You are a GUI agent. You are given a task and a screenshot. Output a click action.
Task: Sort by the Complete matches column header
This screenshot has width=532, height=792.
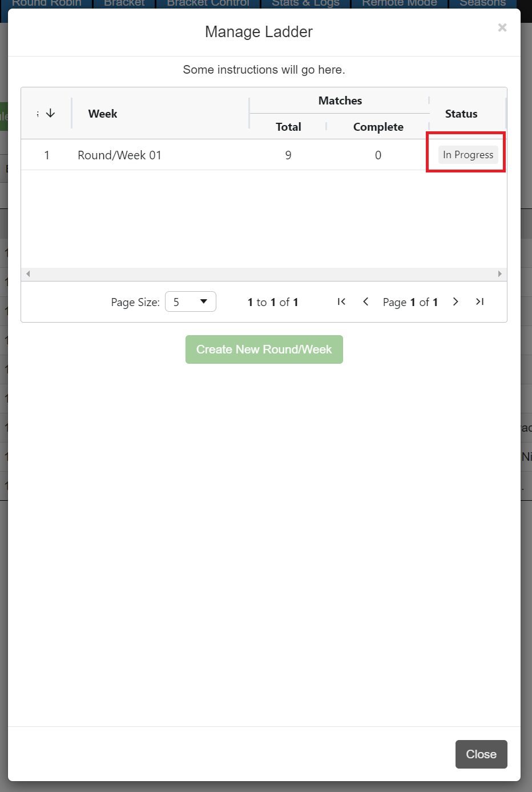point(378,127)
